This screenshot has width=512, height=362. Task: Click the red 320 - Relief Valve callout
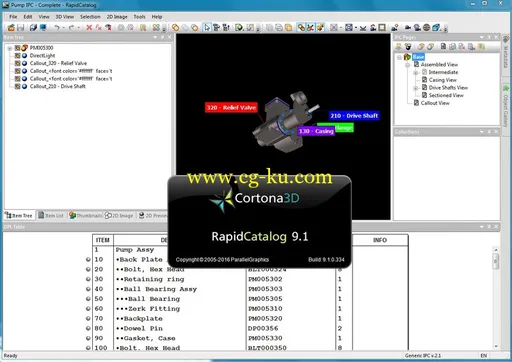(x=231, y=108)
